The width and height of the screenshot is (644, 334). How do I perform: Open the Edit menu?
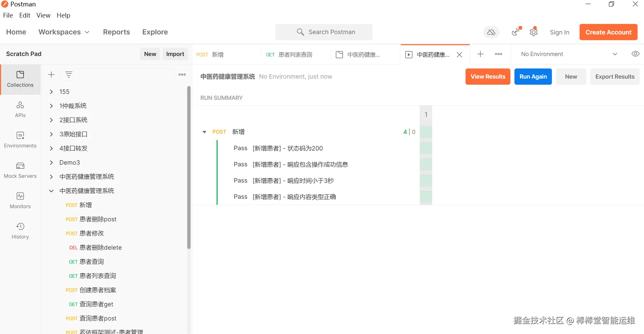[x=25, y=16]
